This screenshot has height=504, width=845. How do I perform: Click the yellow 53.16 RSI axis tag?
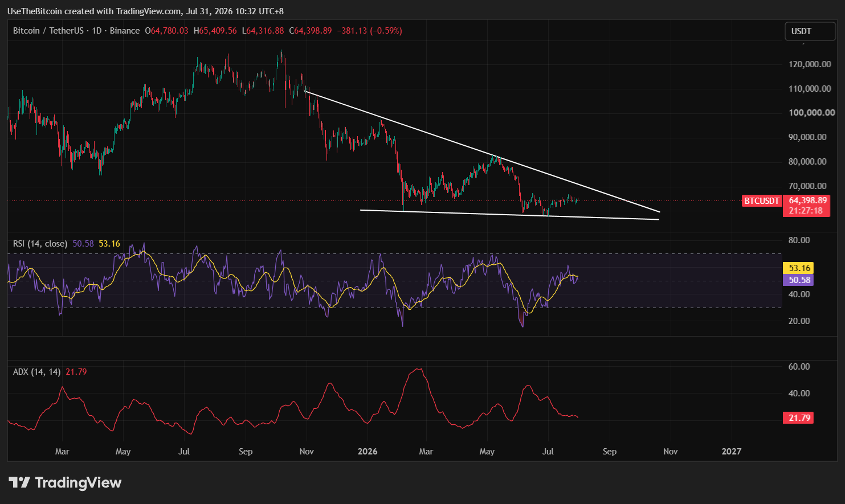(x=799, y=268)
